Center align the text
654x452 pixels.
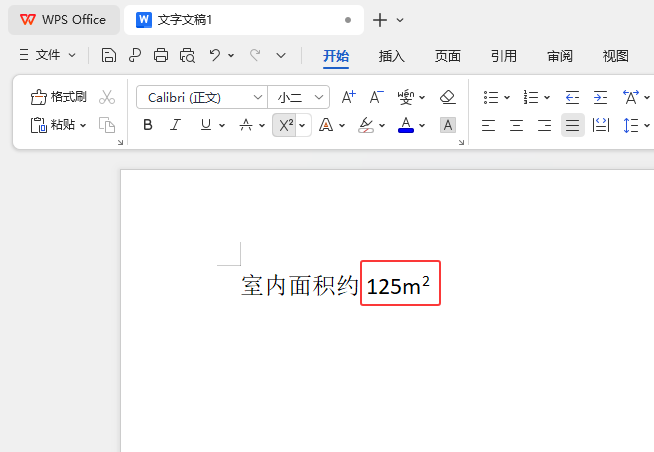516,125
